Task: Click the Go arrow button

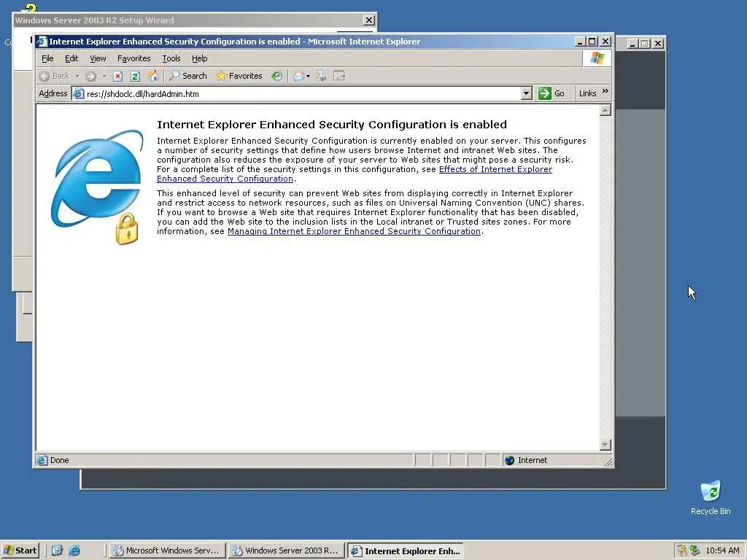Action: [x=551, y=93]
